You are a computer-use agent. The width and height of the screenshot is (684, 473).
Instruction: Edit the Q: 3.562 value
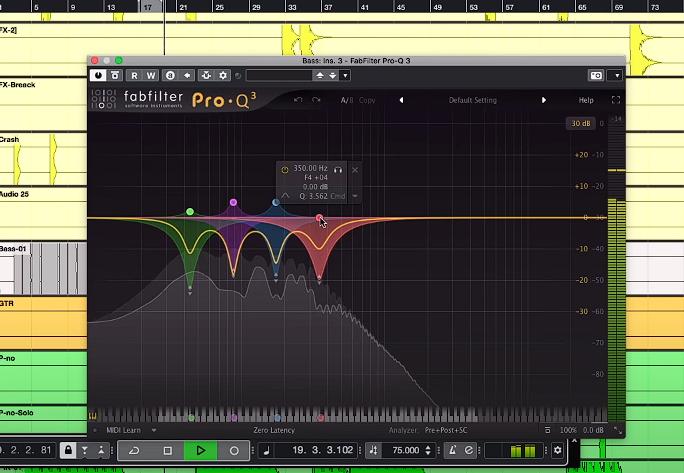[313, 196]
